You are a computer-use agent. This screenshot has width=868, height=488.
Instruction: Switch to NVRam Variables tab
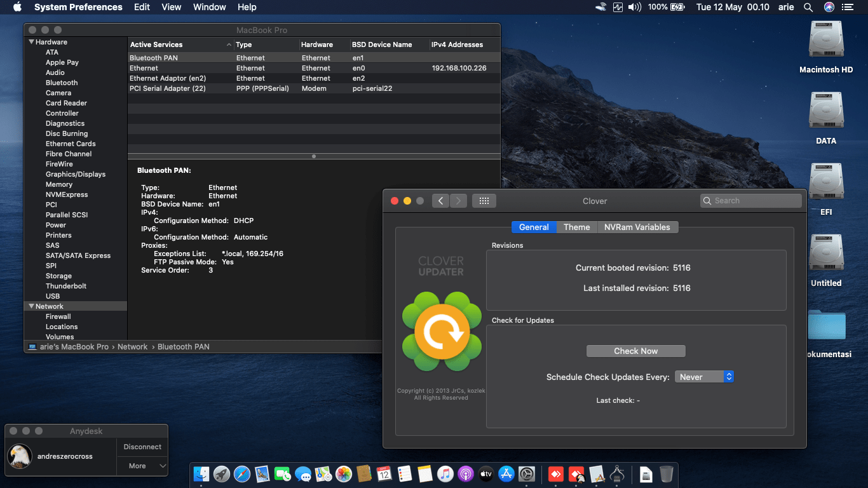pos(637,227)
